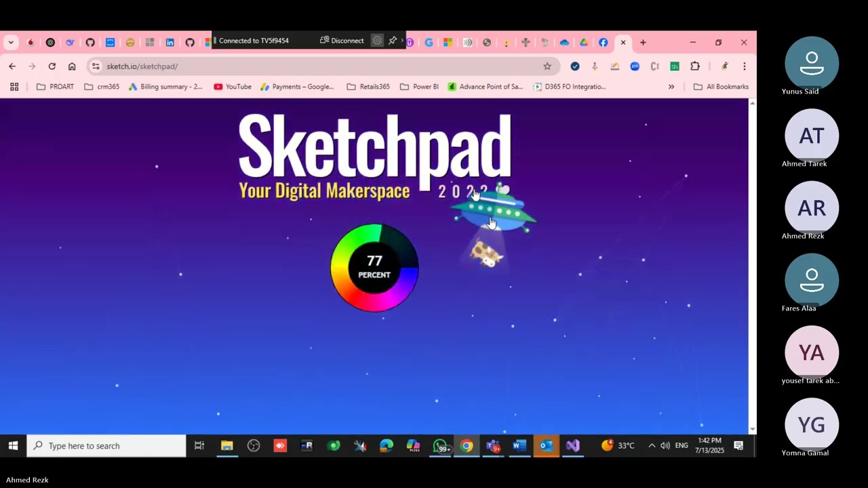The image size is (868, 488).
Task: Click the 77 percent loading color wheel
Action: tap(374, 268)
